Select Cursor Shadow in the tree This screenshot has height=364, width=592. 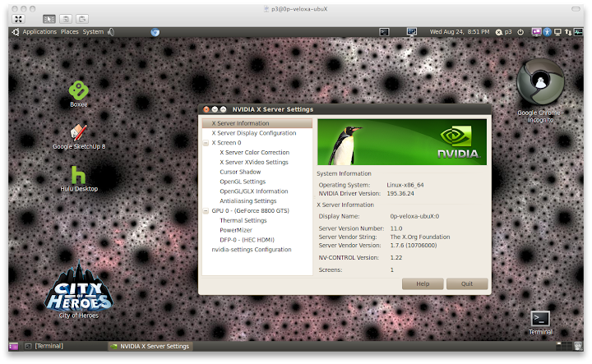(240, 172)
